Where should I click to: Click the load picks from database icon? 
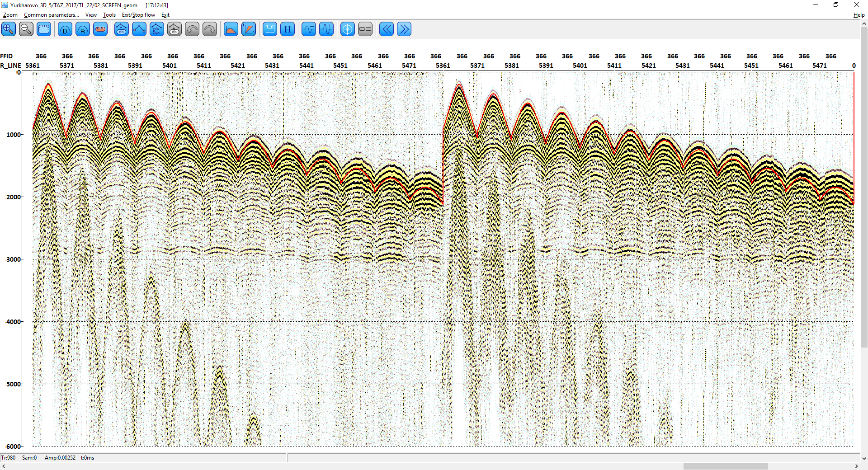[121, 29]
